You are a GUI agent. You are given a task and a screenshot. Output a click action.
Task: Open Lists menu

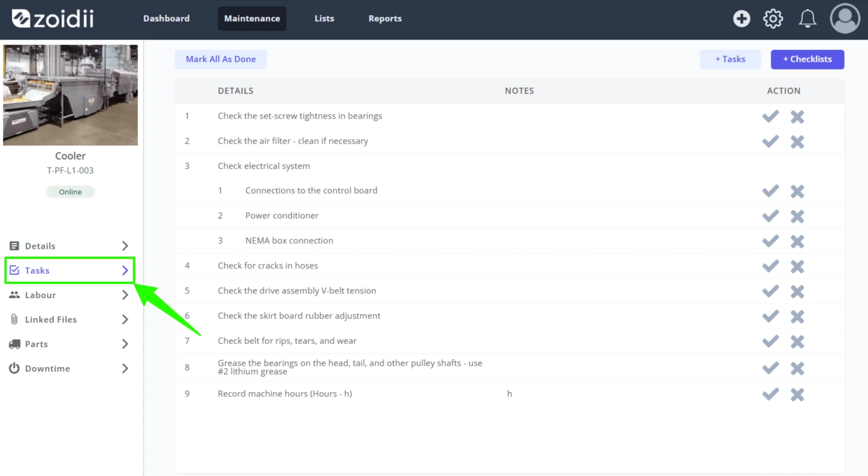point(324,18)
